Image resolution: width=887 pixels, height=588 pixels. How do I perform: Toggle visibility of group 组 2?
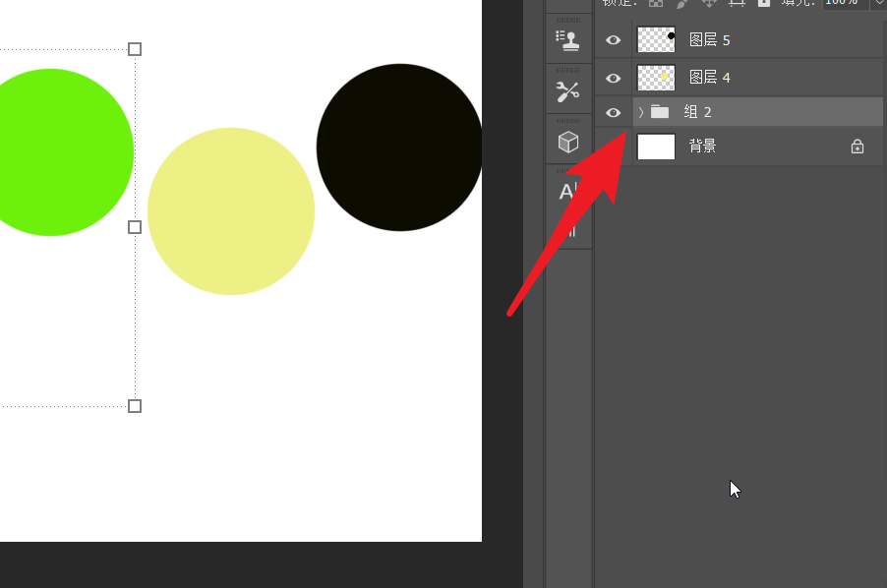click(614, 112)
